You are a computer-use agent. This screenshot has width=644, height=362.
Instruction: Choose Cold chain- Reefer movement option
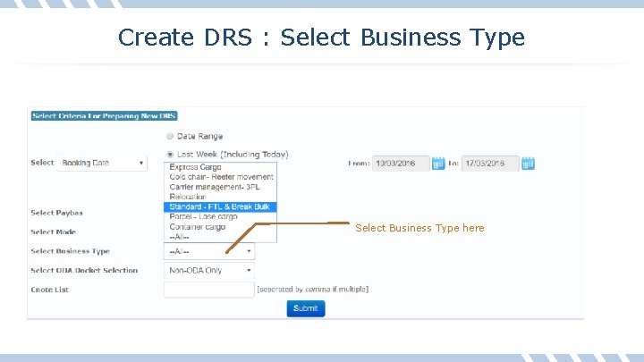(x=220, y=177)
